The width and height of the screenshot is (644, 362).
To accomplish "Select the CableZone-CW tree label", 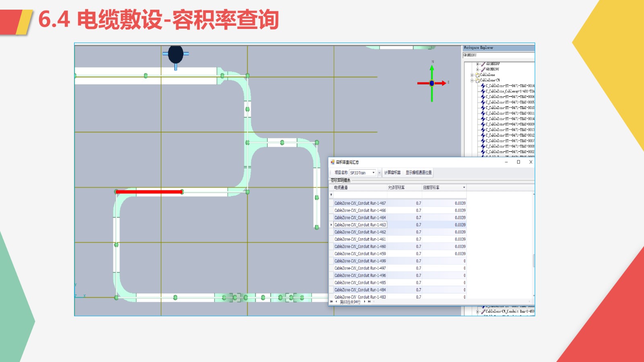I will pos(490,80).
